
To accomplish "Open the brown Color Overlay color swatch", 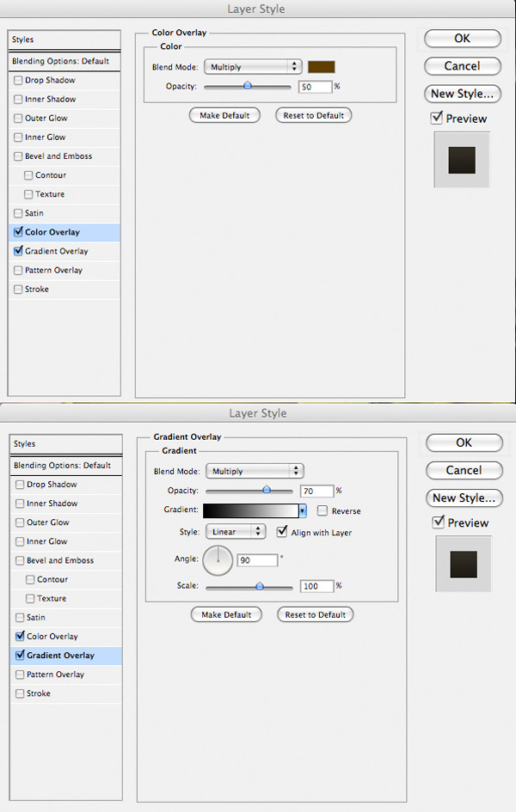I will (x=321, y=67).
